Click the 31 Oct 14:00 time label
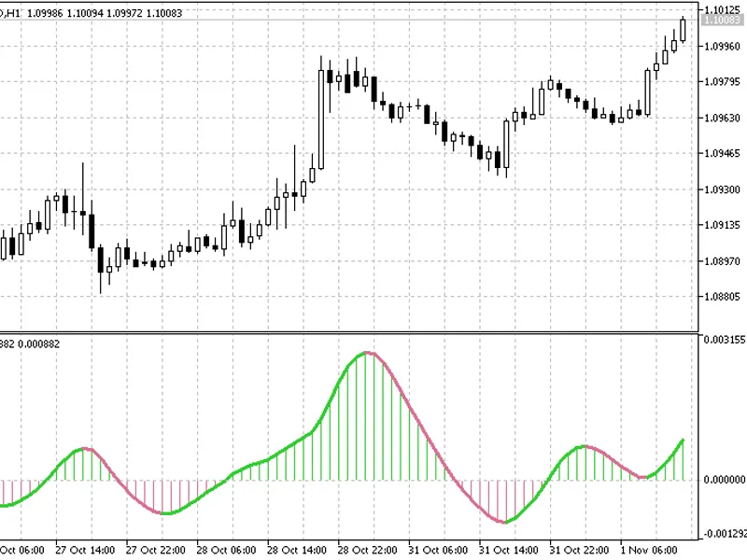747x560 pixels. (508, 550)
